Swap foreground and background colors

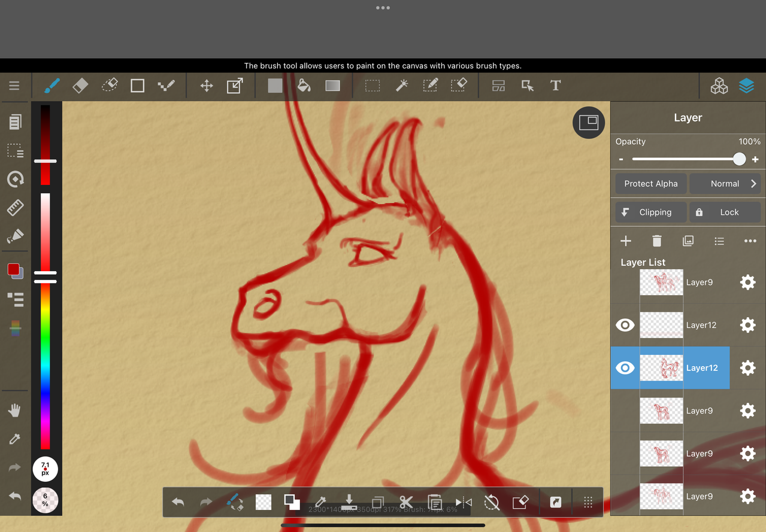(292, 502)
